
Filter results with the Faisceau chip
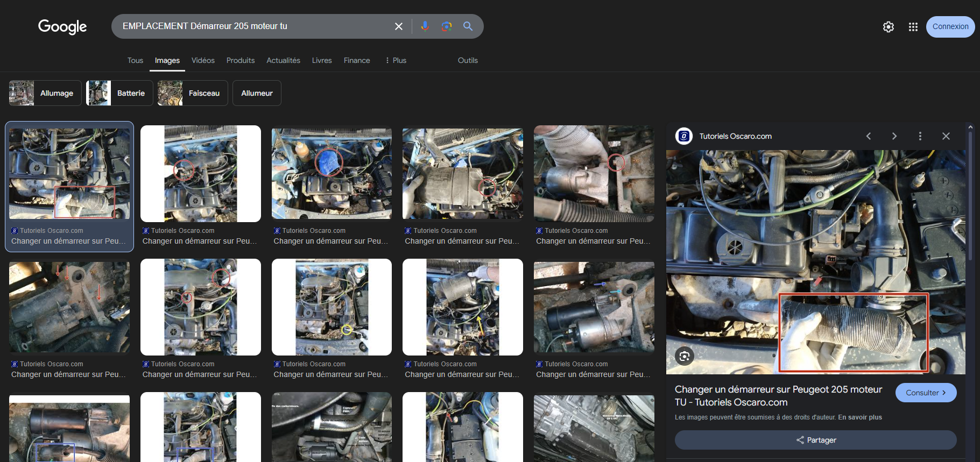[x=193, y=93]
